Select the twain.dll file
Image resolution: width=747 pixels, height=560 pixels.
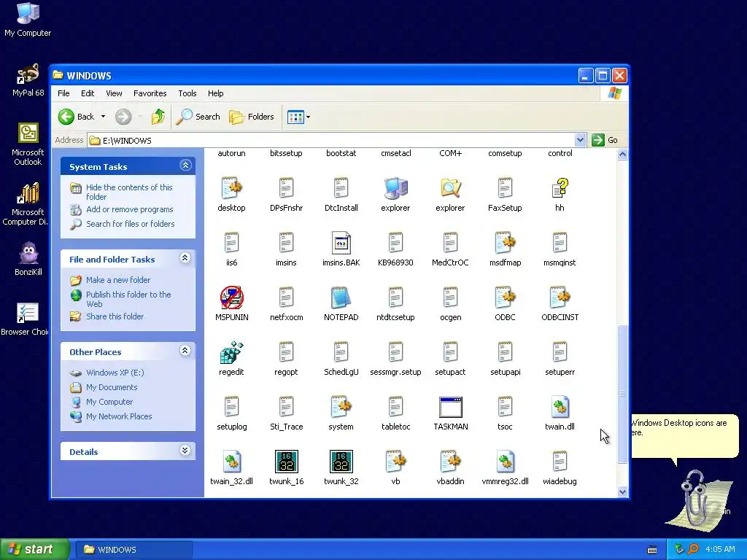pyautogui.click(x=560, y=408)
